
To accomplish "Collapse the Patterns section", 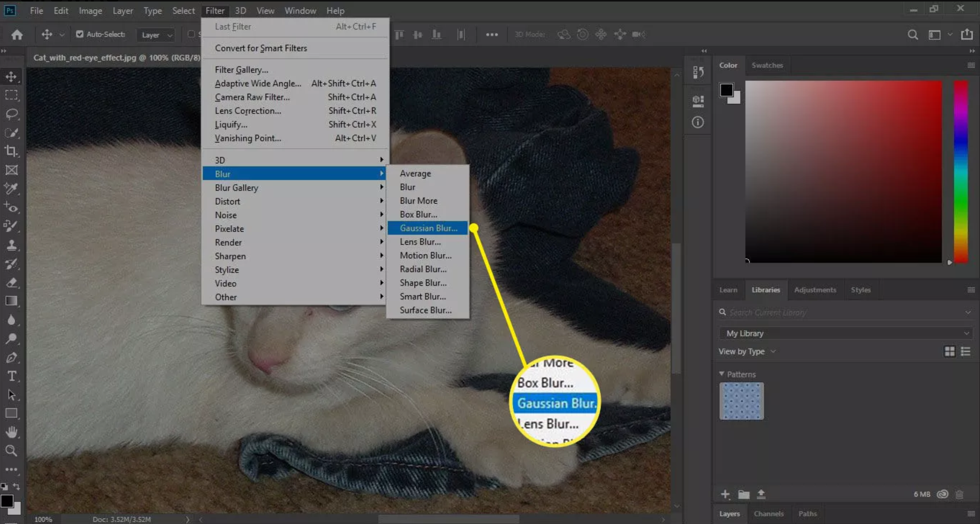I will point(722,374).
